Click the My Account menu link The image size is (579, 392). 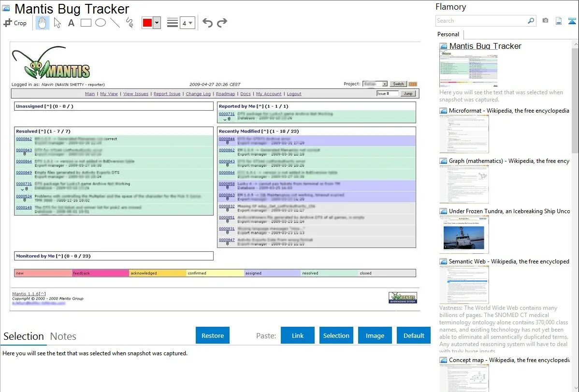(x=268, y=94)
